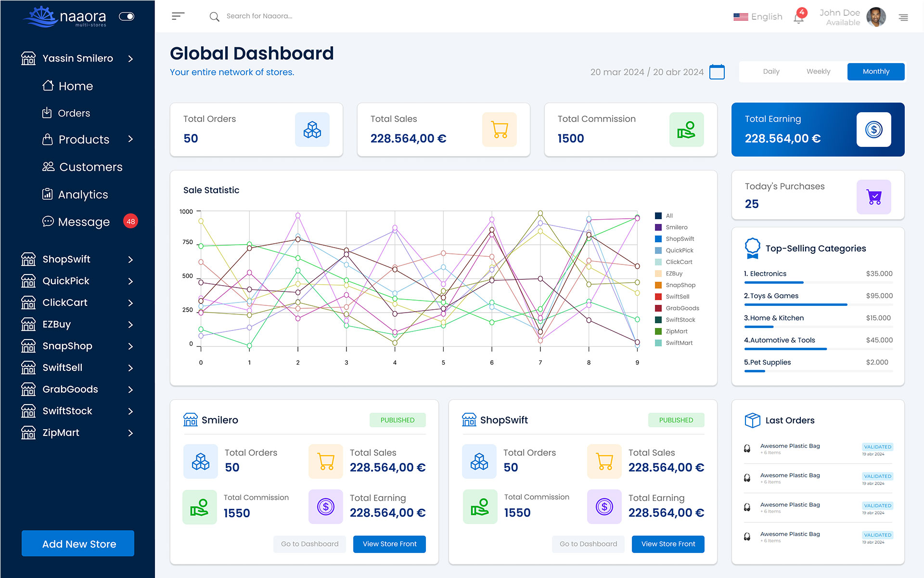Click the notification bell icon
This screenshot has height=578, width=924.
799,18
